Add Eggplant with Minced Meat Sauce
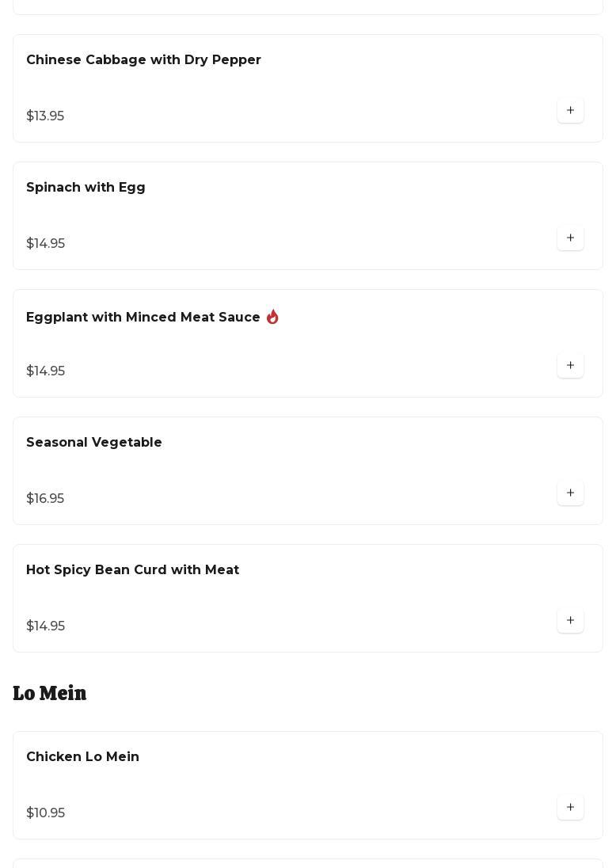The width and height of the screenshot is (616, 868). point(570,366)
